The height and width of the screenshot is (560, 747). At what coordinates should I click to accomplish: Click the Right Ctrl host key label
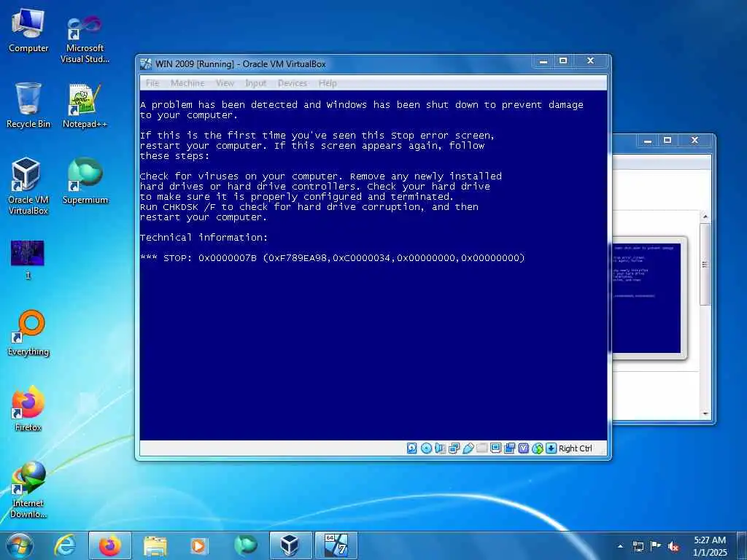[576, 448]
